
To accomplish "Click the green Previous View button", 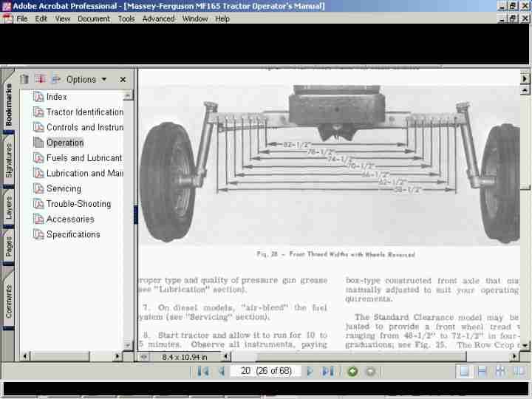I will click(x=352, y=372).
